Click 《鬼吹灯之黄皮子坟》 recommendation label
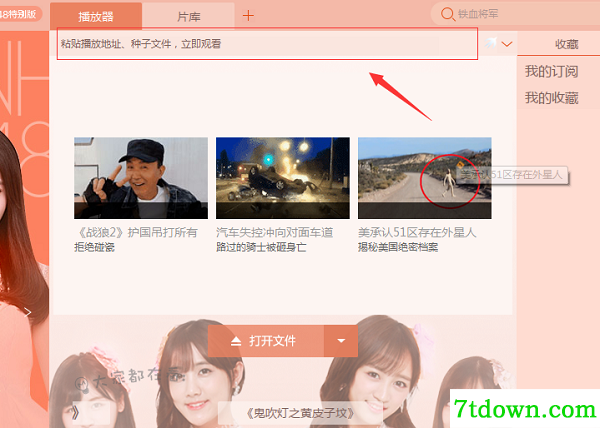 (300, 413)
